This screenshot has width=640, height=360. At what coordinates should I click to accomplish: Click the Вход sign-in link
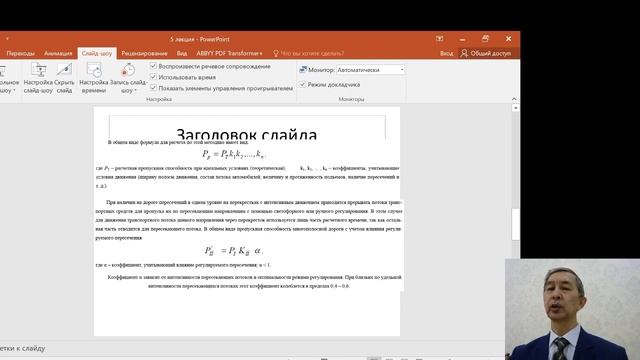pyautogui.click(x=446, y=53)
